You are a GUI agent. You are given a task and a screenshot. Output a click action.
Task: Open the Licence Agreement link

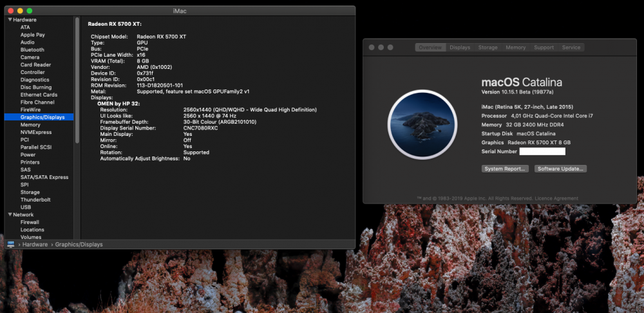click(x=556, y=198)
